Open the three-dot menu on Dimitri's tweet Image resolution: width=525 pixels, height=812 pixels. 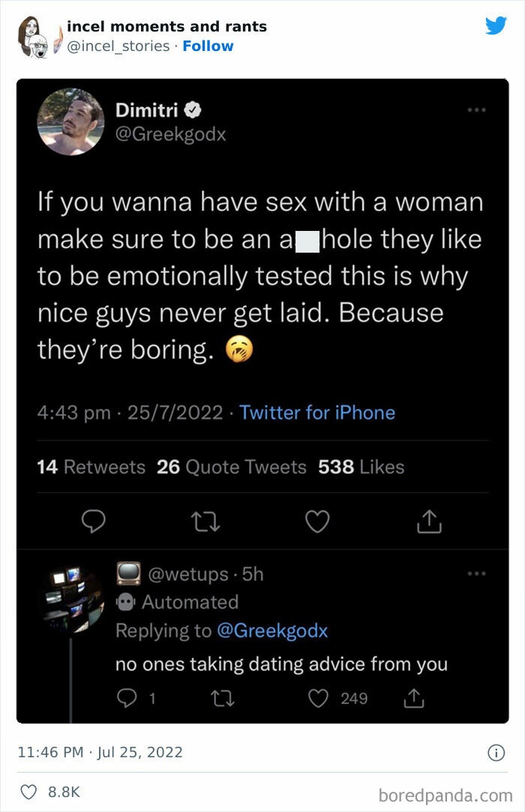tap(477, 109)
